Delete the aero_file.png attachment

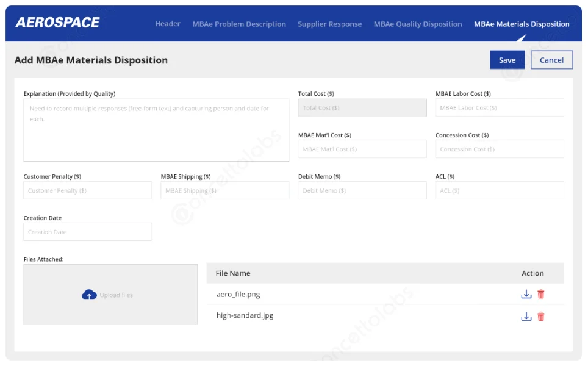(x=542, y=293)
